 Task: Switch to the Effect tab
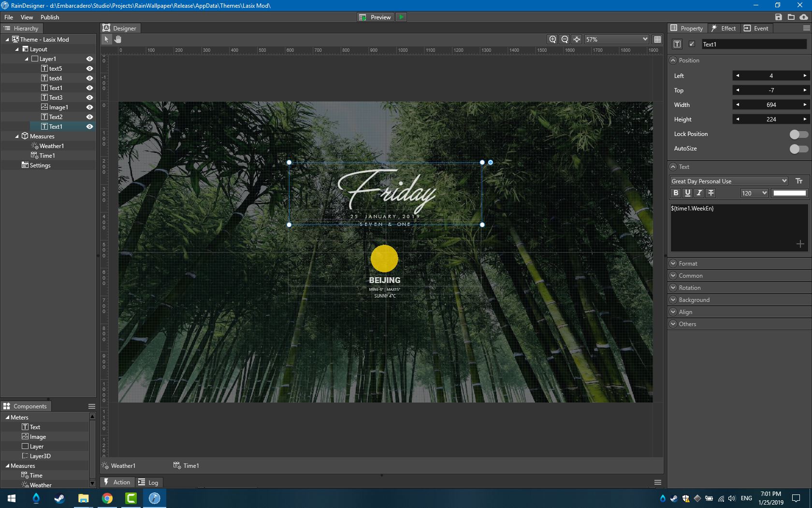[x=724, y=28]
